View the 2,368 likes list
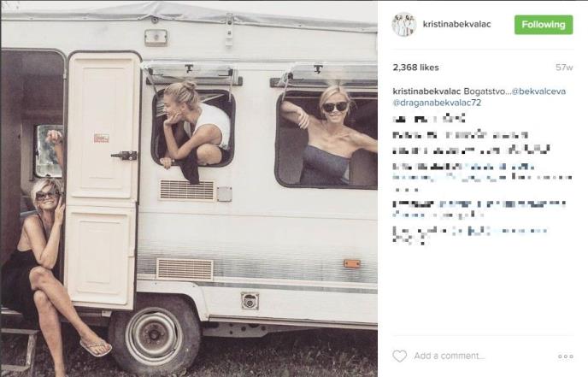The image size is (588, 377). (x=415, y=68)
